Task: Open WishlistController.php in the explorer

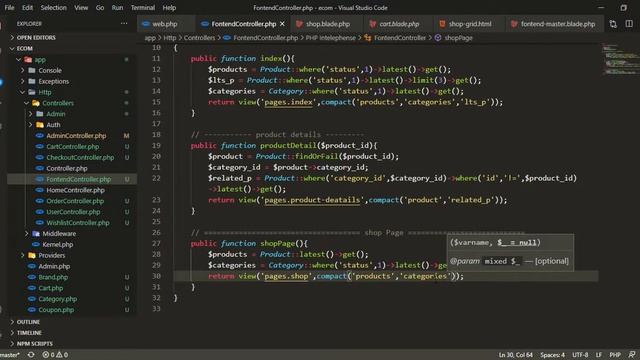Action: pos(78,223)
